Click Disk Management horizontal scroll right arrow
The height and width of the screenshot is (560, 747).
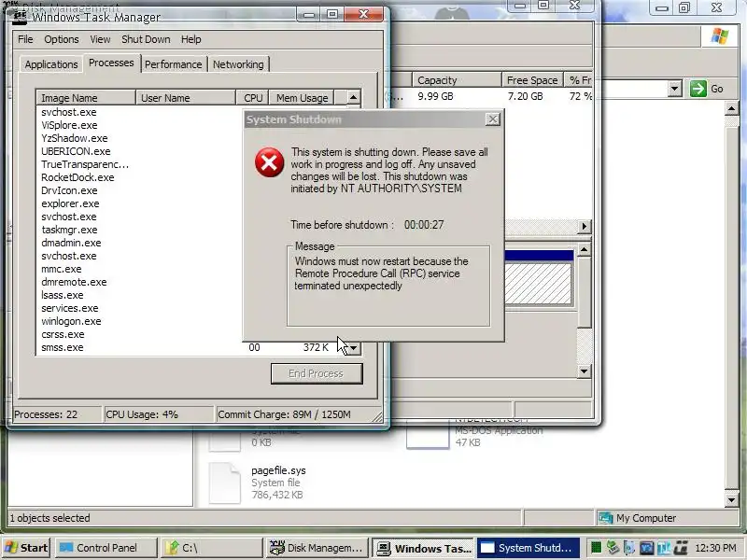pos(585,226)
